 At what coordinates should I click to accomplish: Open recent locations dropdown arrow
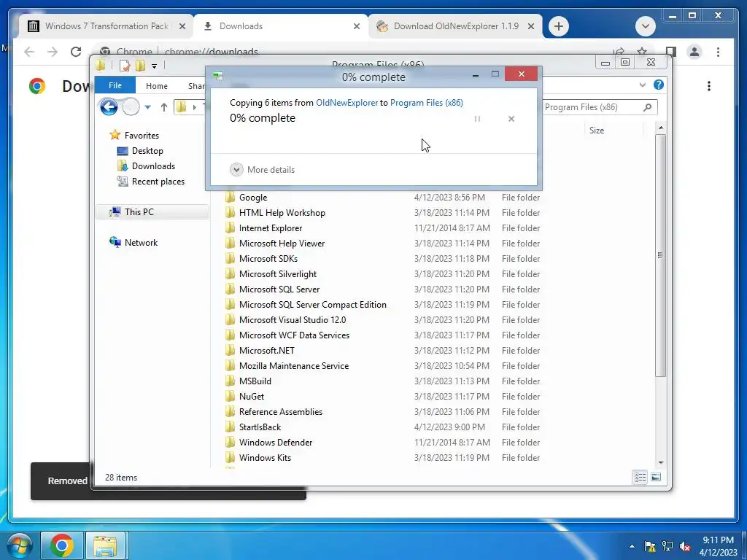pos(147,107)
